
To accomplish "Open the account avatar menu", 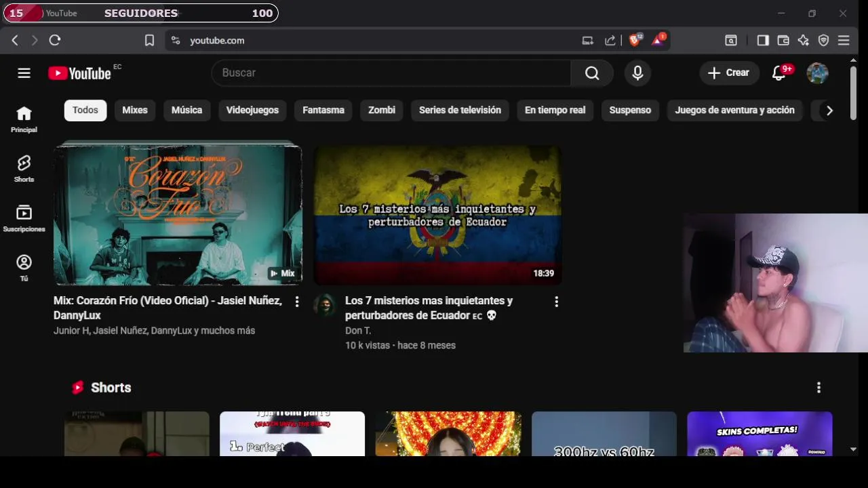I will [x=817, y=73].
